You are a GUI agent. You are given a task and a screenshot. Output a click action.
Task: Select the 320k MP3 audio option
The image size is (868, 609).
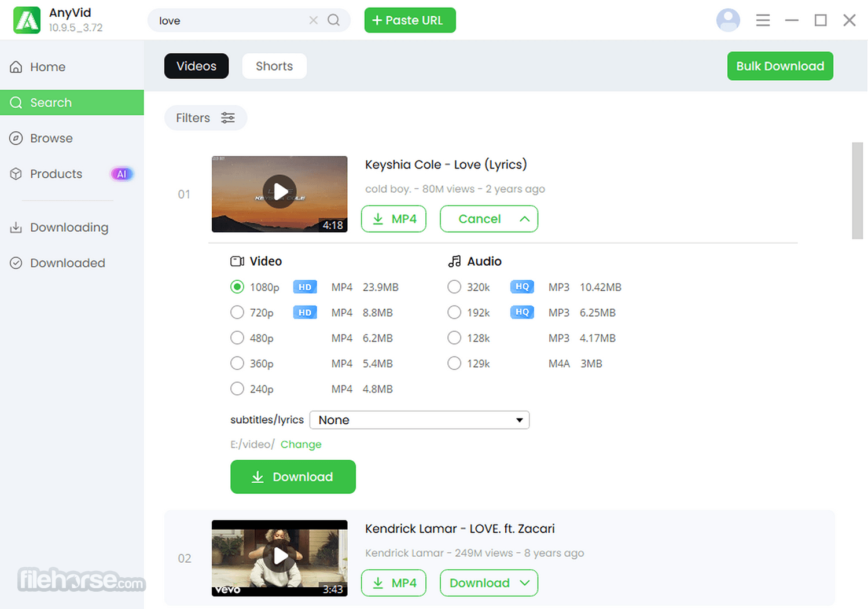(x=454, y=287)
